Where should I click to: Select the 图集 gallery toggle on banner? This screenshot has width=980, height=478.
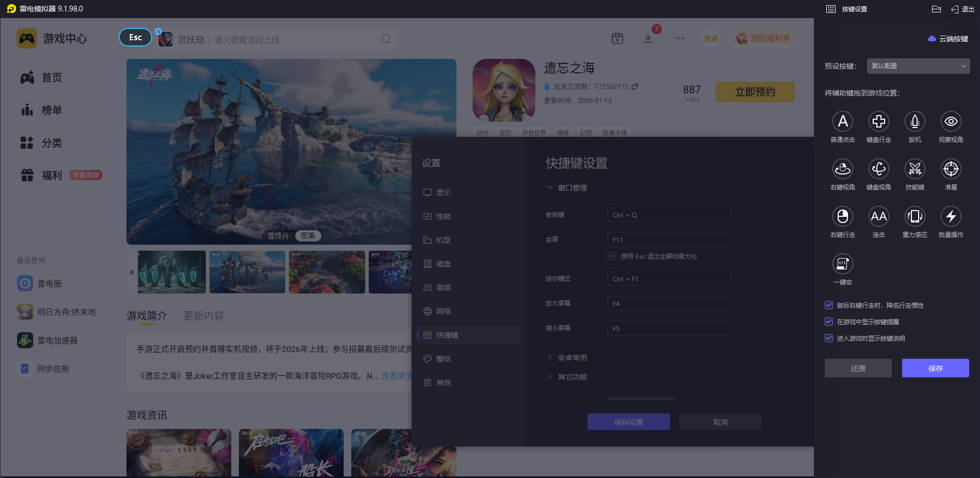pos(308,235)
